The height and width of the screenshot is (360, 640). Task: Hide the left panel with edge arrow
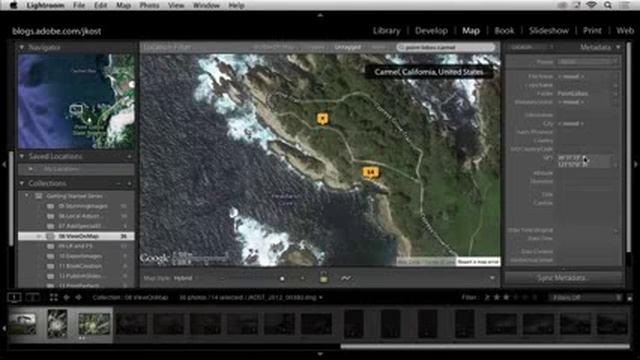4,164
